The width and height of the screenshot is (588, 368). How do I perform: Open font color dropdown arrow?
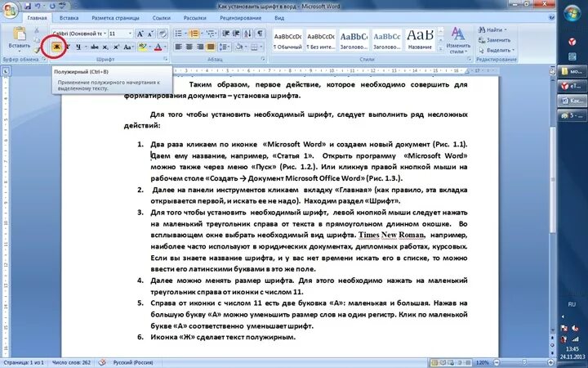165,47
